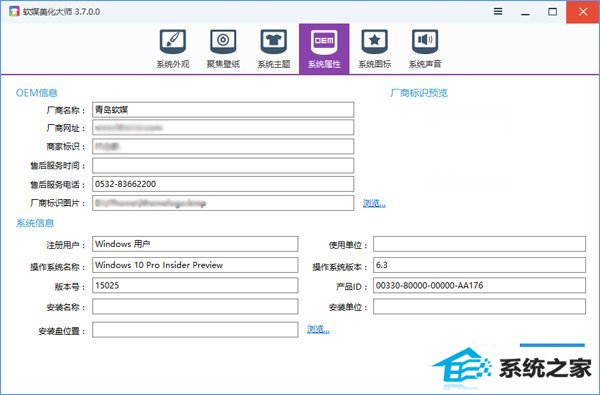Screen dimensions: 600x395
Task: Open the 系统主题 section
Action: (274, 49)
